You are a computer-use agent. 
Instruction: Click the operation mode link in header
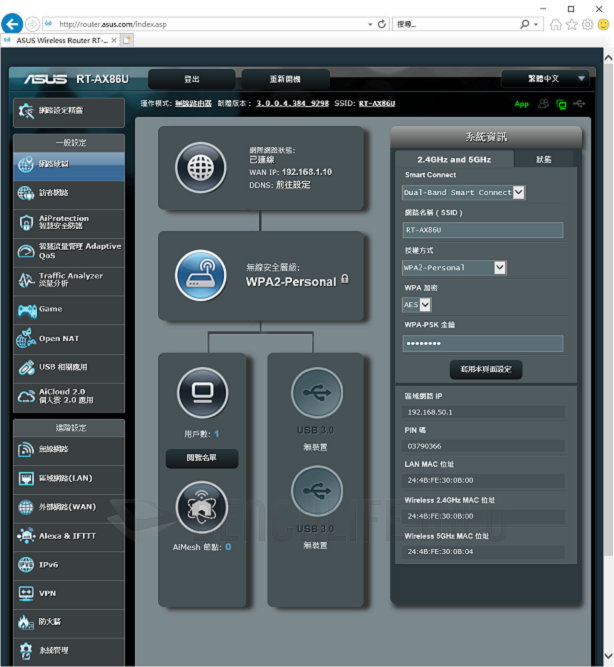click(x=193, y=103)
